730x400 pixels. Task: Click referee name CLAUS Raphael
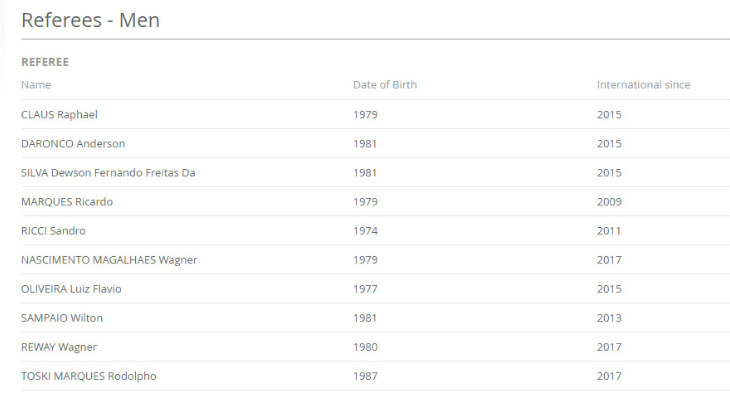coord(59,114)
